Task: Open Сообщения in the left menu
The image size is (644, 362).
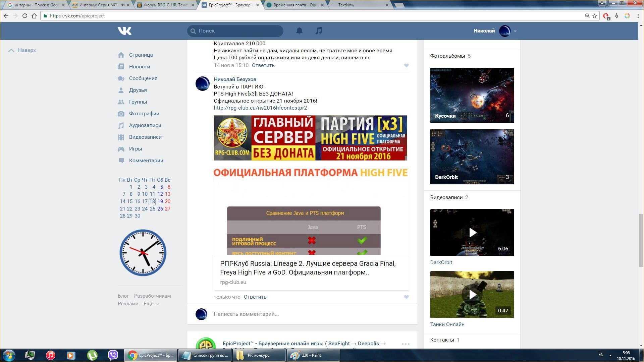Action: click(x=143, y=78)
